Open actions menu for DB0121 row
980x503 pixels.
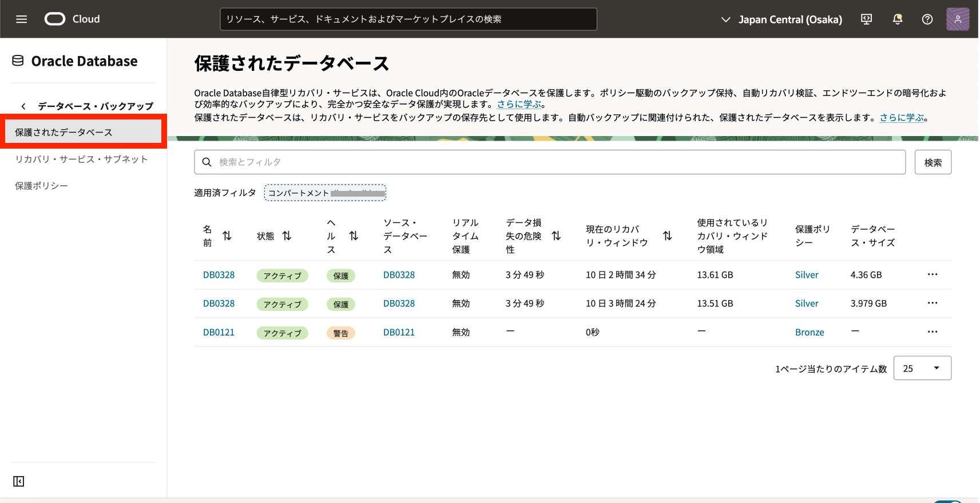point(932,332)
